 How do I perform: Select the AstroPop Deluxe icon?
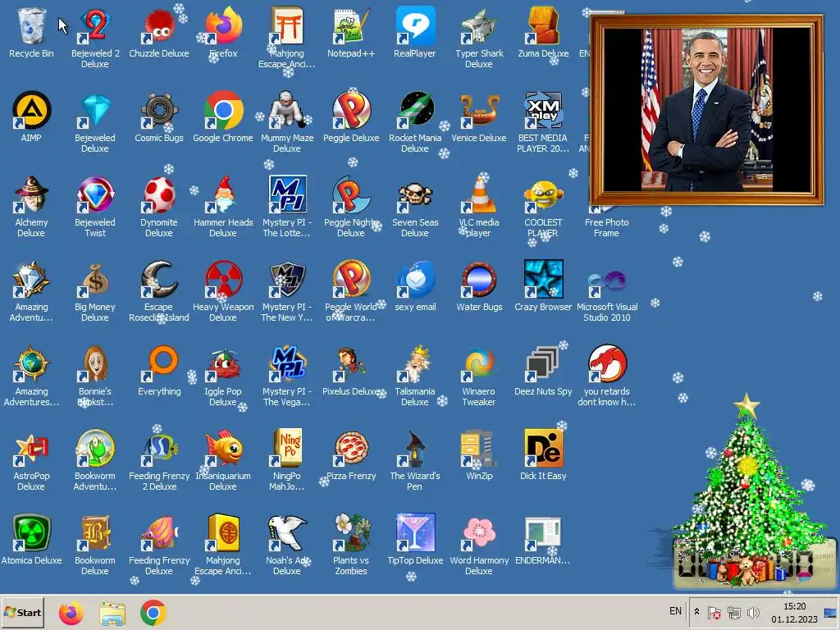coord(31,448)
